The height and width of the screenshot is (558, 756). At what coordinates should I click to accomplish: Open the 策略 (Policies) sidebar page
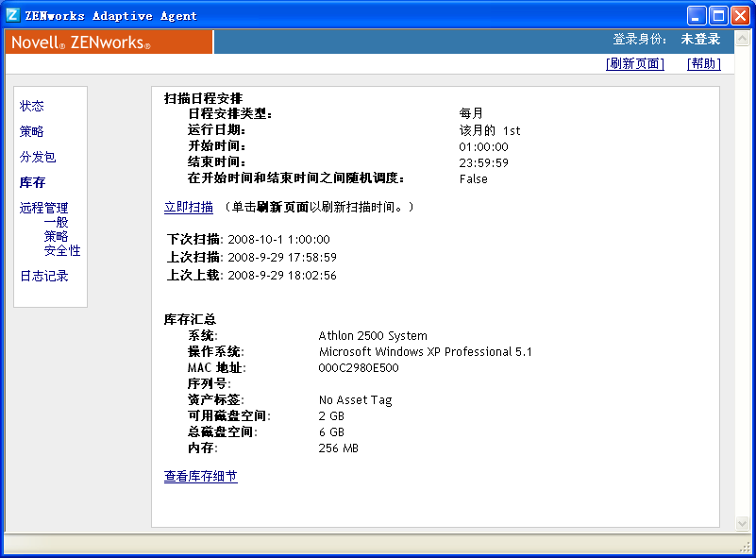point(32,131)
